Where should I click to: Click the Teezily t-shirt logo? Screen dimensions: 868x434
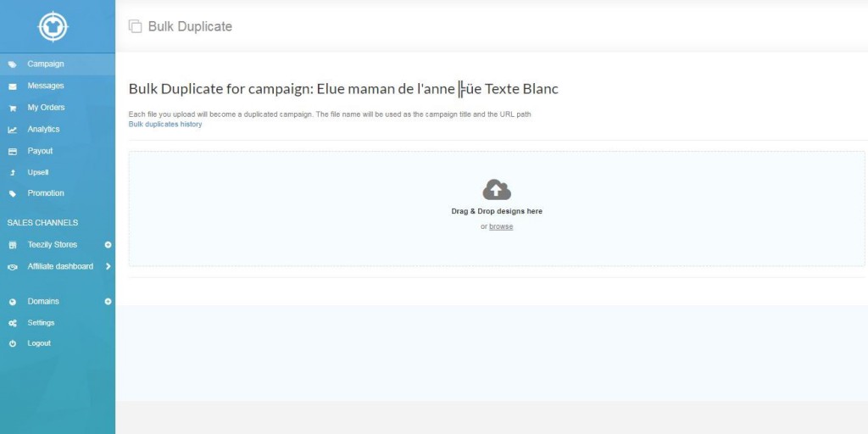pyautogui.click(x=53, y=26)
